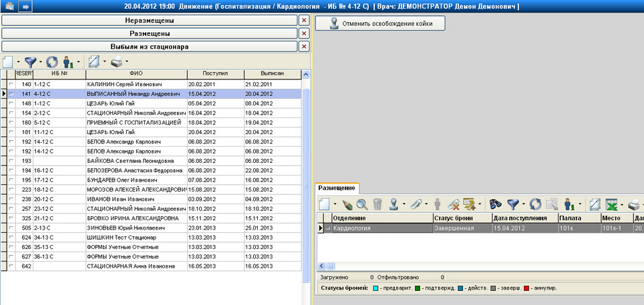Open the dropdown arrow beside the coins icon
Screen dimensions: 644x305
(478, 204)
